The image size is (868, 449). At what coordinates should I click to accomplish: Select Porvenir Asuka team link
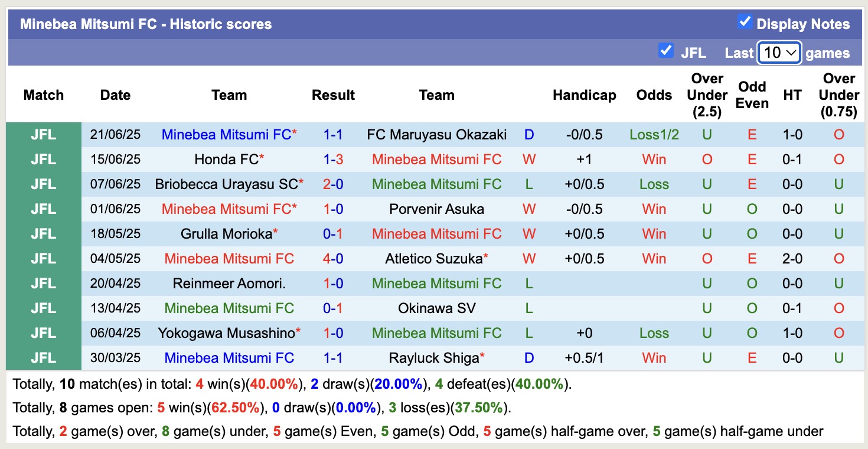pyautogui.click(x=436, y=209)
